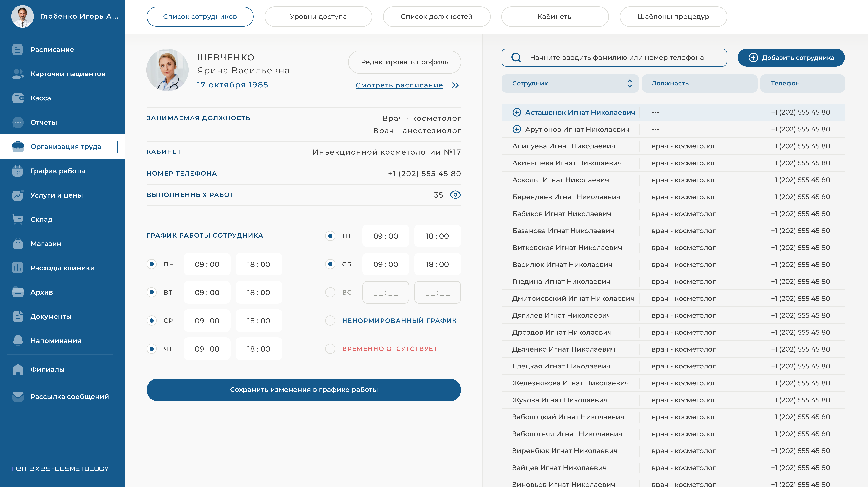Screen dimensions: 868x487
Task: Enable the ВС Sunday radio button
Action: [x=330, y=292]
